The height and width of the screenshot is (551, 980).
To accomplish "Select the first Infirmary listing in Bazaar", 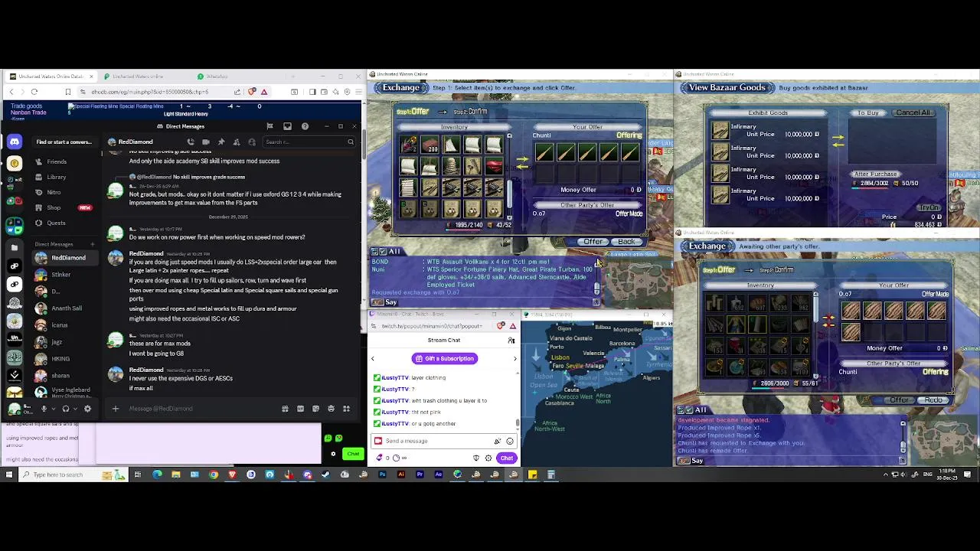I will tap(766, 130).
